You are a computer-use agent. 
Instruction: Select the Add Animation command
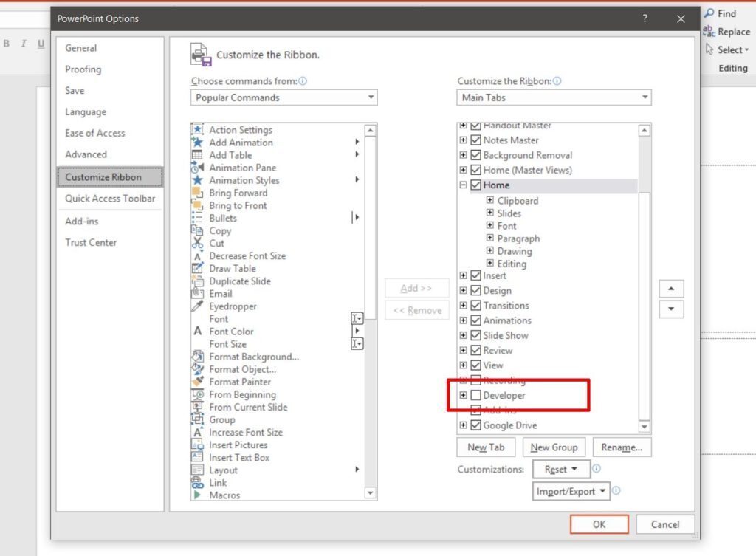(238, 142)
